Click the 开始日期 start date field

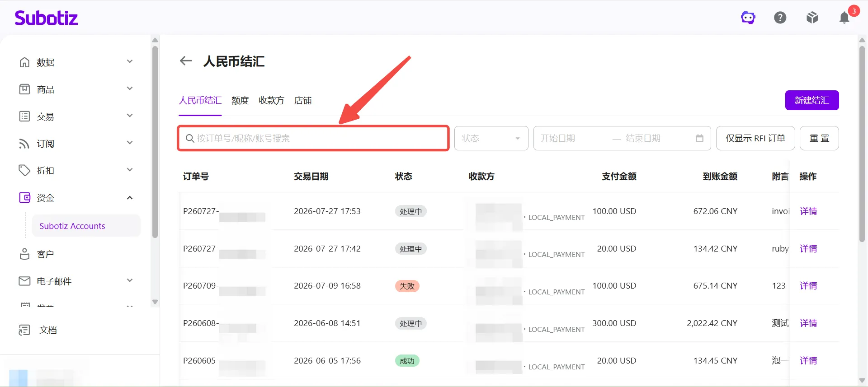(x=571, y=138)
